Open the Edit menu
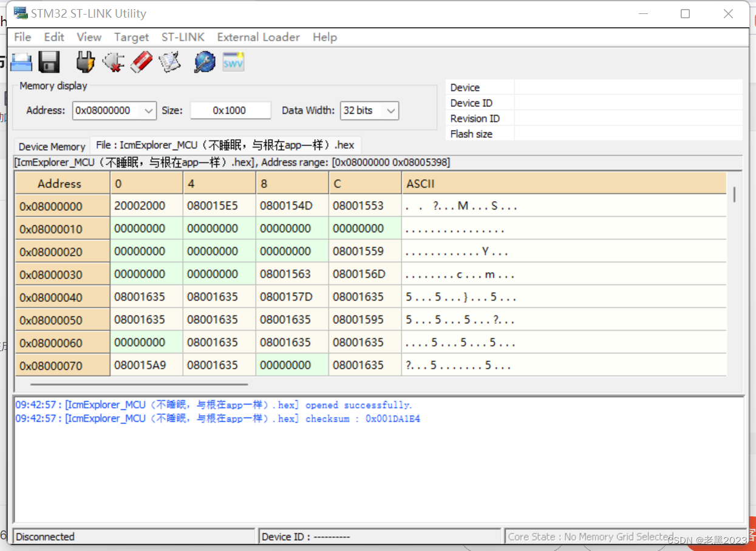 (54, 37)
